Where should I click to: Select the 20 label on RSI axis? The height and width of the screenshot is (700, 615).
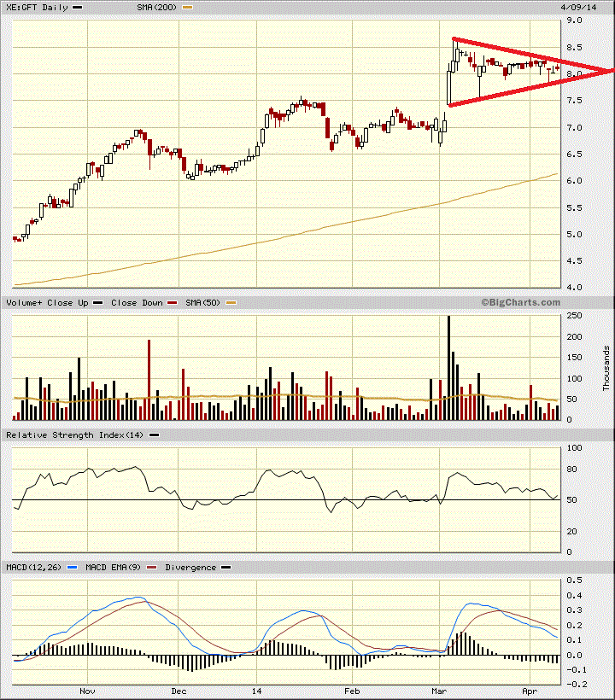(571, 532)
